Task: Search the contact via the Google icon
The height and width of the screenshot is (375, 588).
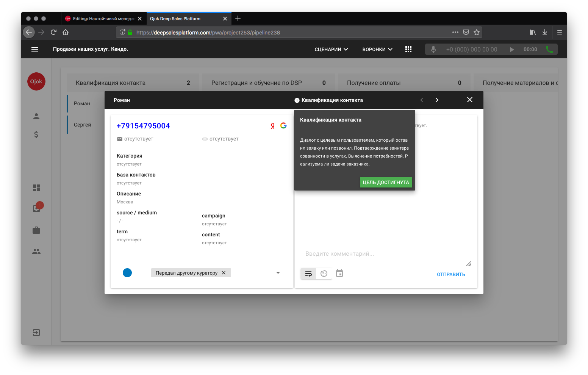Action: pos(283,125)
